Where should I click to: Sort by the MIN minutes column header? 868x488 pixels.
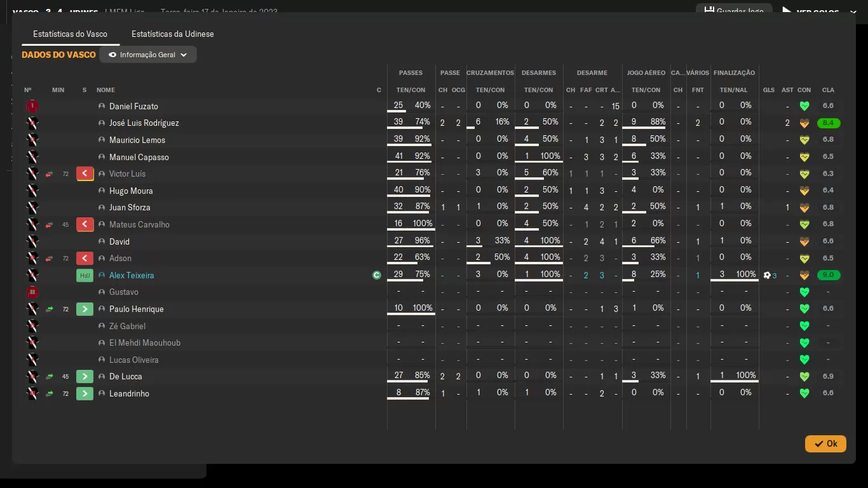coord(58,90)
